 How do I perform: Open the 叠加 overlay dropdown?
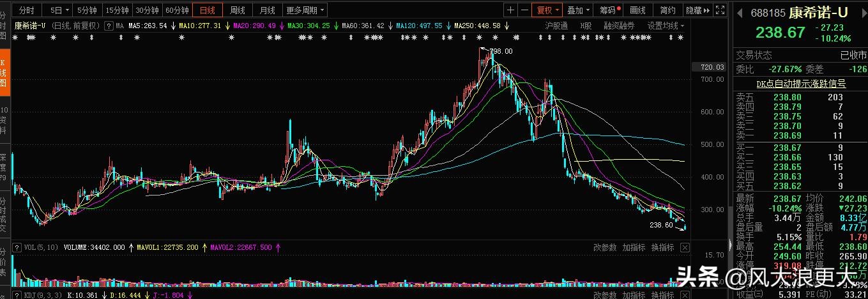[x=579, y=10]
